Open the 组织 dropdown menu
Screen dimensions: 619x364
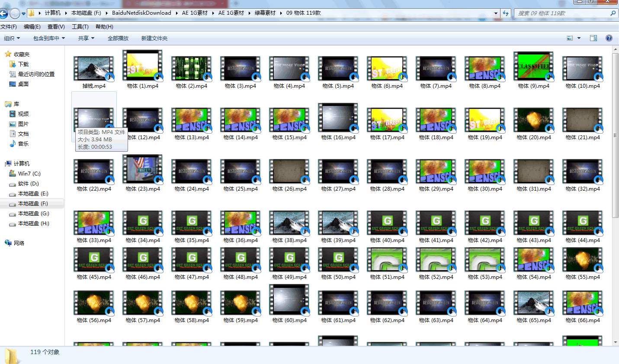tap(12, 38)
